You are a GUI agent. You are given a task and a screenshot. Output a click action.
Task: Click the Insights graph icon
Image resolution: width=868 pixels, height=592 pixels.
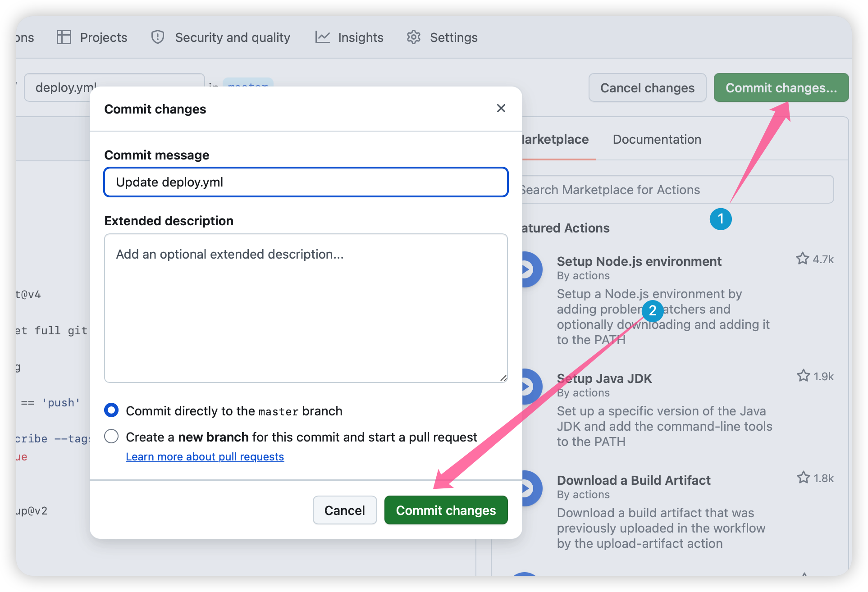(x=322, y=37)
